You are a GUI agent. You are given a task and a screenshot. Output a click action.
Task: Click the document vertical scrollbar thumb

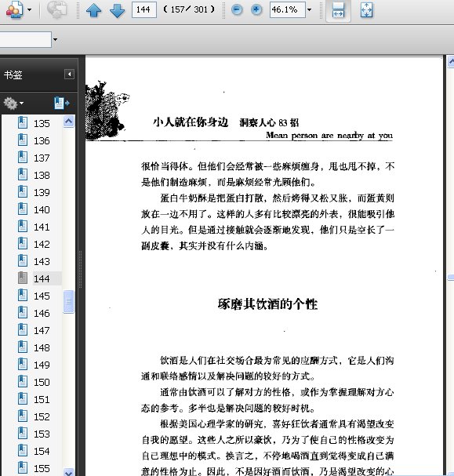[451, 277]
